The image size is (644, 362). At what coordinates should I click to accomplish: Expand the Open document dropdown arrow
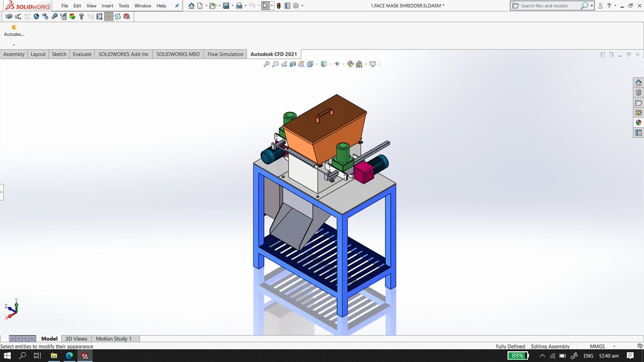[x=219, y=6]
